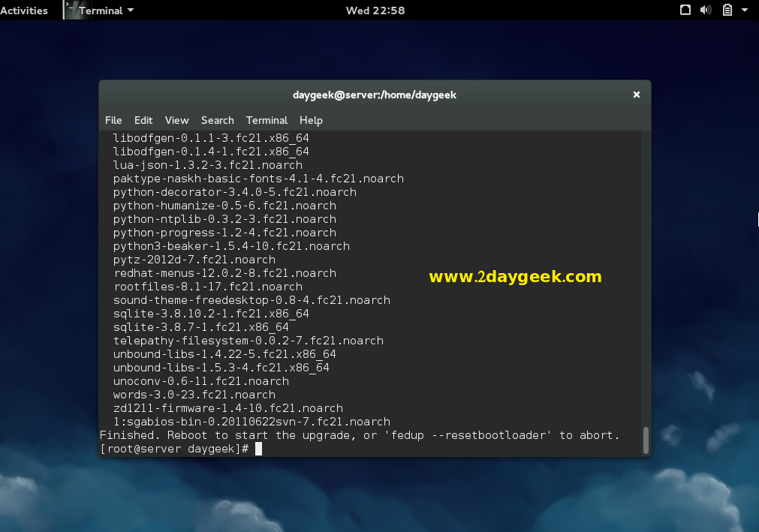Click the battery status icon
The width and height of the screenshot is (759, 532).
coord(727,11)
